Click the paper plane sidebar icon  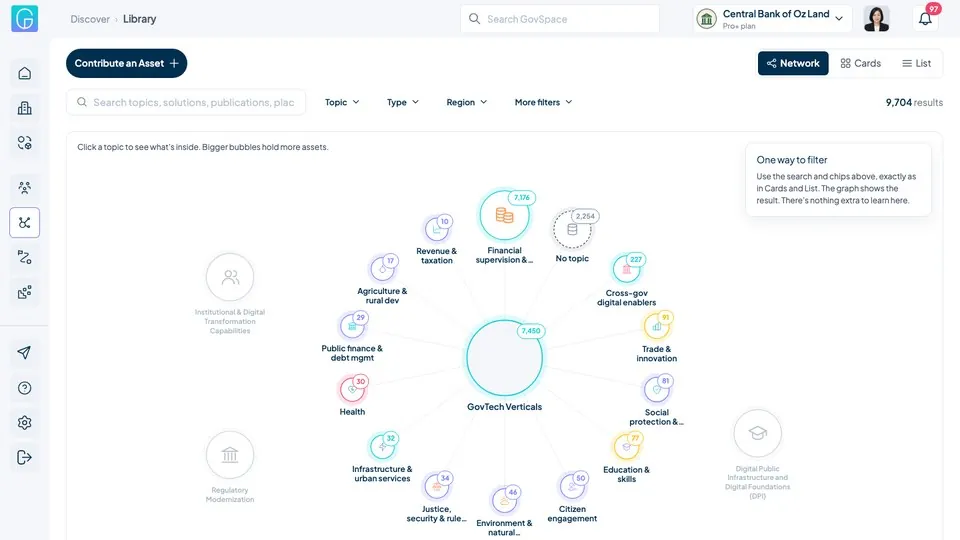(24, 353)
